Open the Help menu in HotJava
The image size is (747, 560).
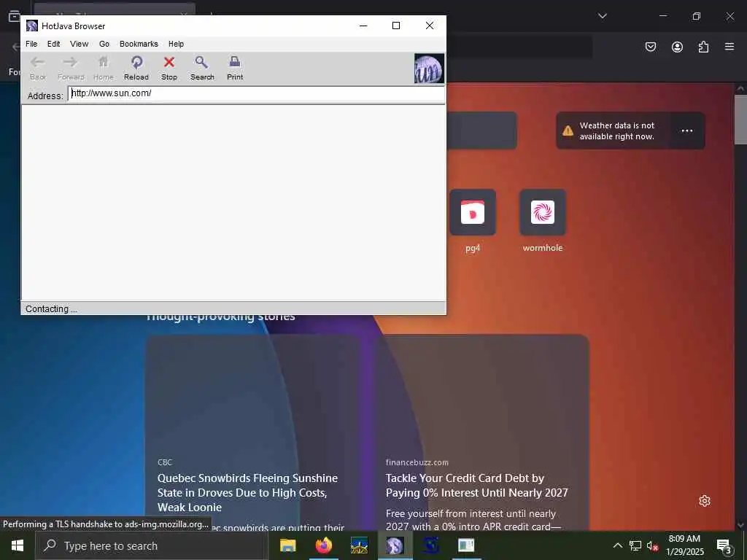176,44
